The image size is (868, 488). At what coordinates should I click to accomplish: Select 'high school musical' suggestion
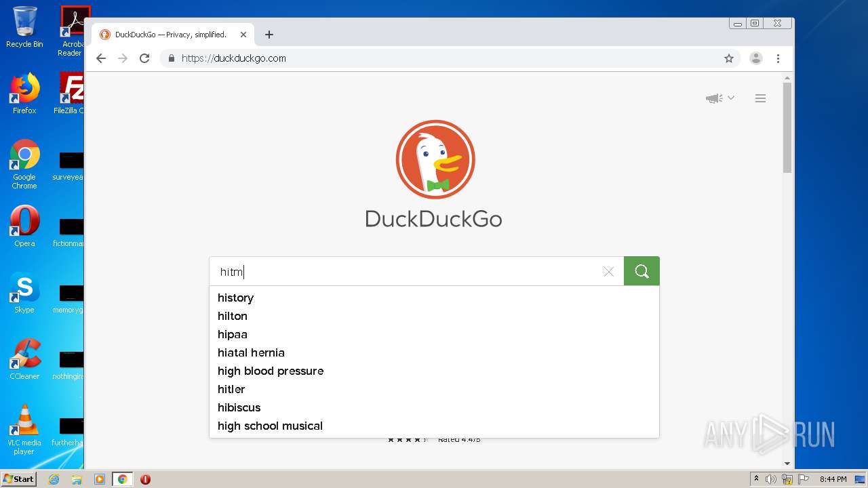click(434, 426)
